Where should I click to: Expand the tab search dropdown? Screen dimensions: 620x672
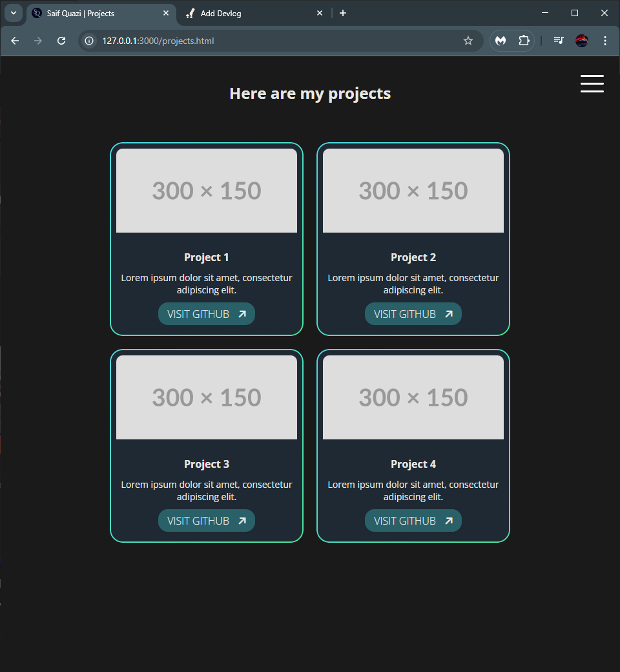[x=13, y=13]
